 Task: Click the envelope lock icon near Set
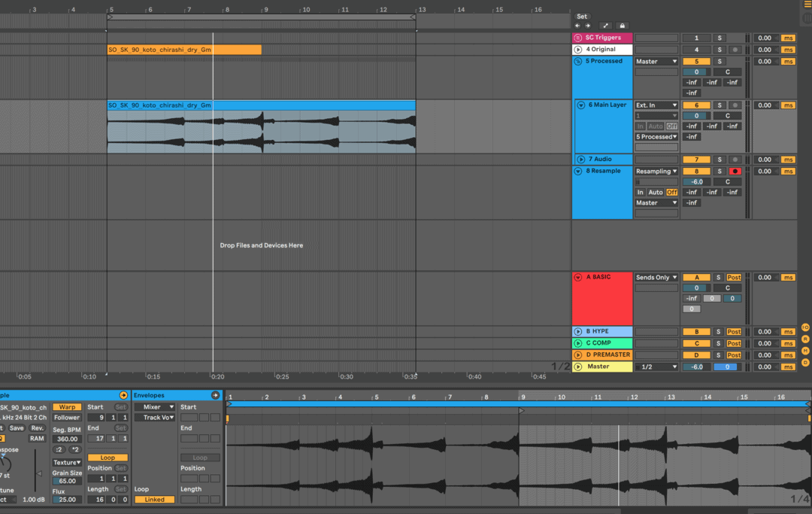tap(622, 25)
